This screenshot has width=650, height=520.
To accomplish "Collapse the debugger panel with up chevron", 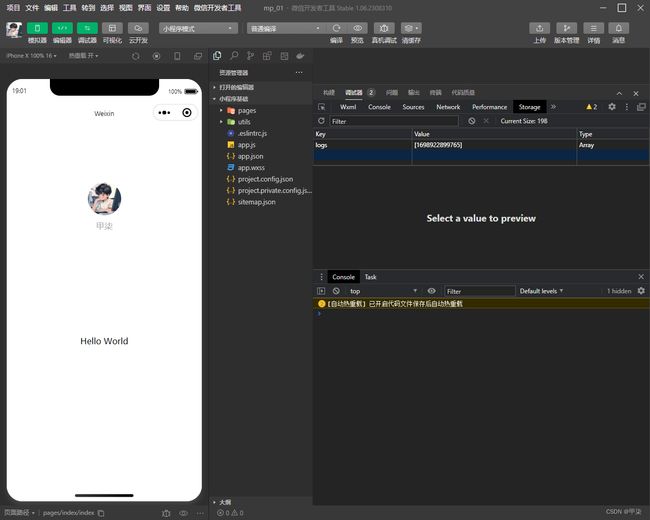I will 619,93.
